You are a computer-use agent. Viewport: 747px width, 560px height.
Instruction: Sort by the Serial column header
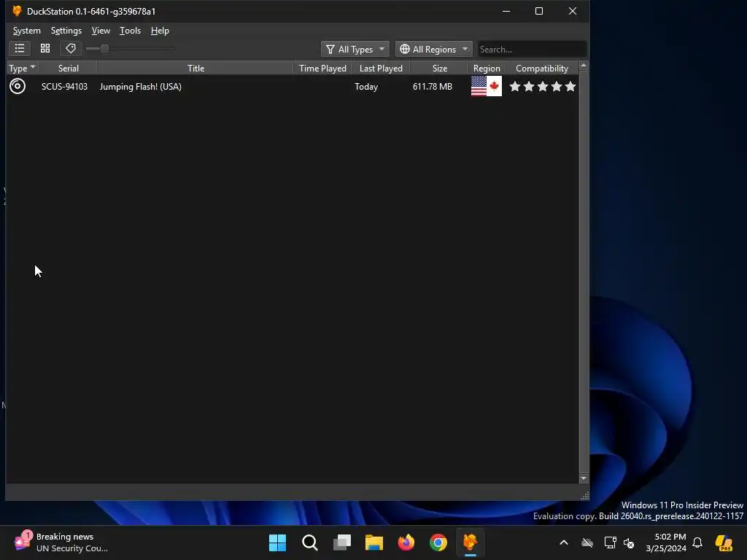click(68, 68)
